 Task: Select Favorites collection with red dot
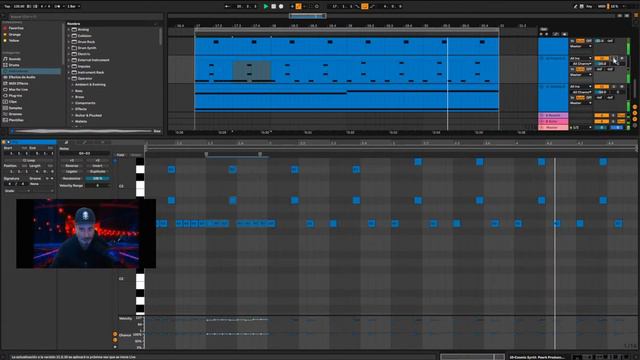[x=16, y=28]
